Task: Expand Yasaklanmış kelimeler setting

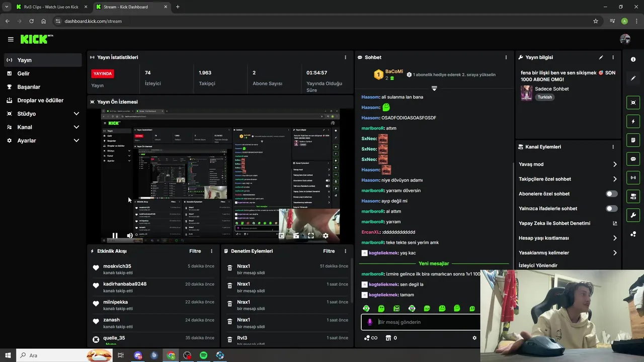Action: pos(568,252)
